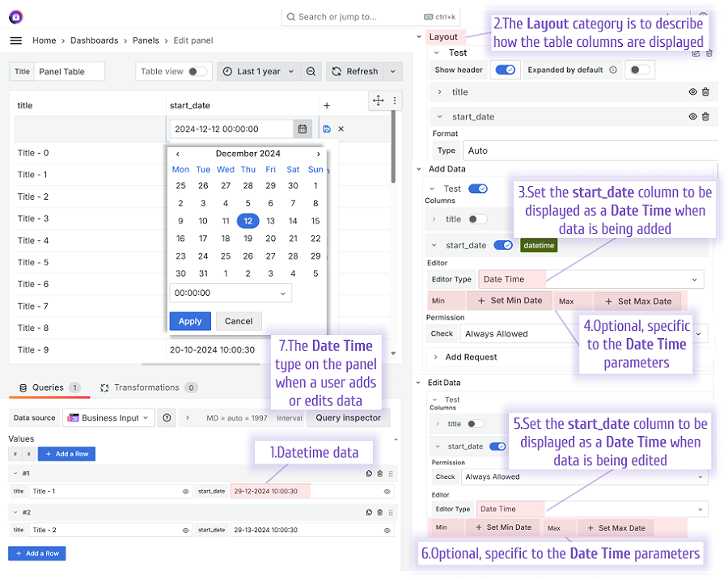Open the Refresh interval dropdown arrow
The width and height of the screenshot is (728, 580).
click(x=393, y=71)
